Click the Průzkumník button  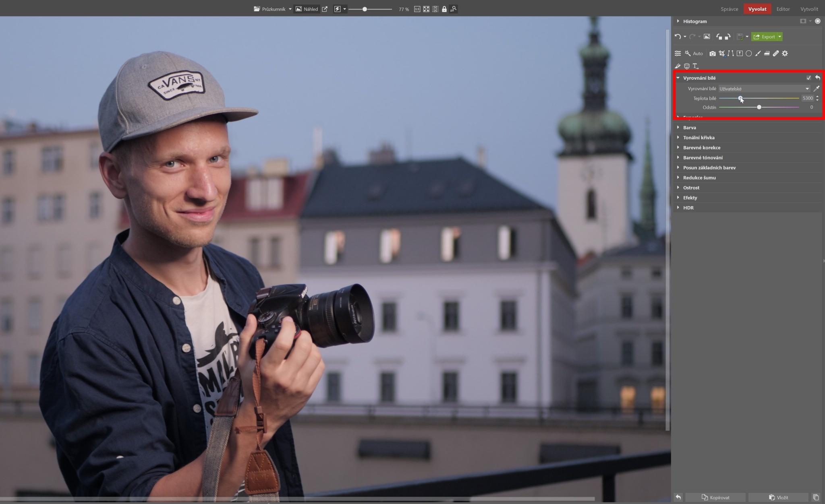click(x=269, y=9)
